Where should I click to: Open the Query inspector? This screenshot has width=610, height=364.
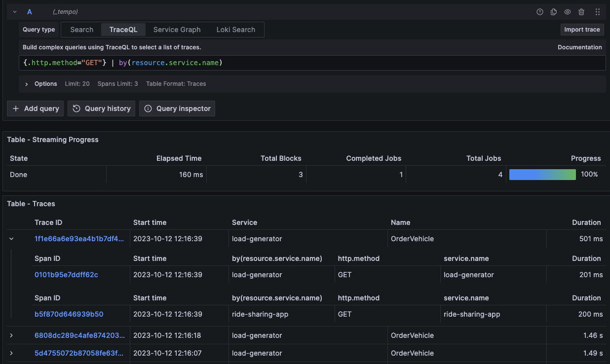point(177,109)
